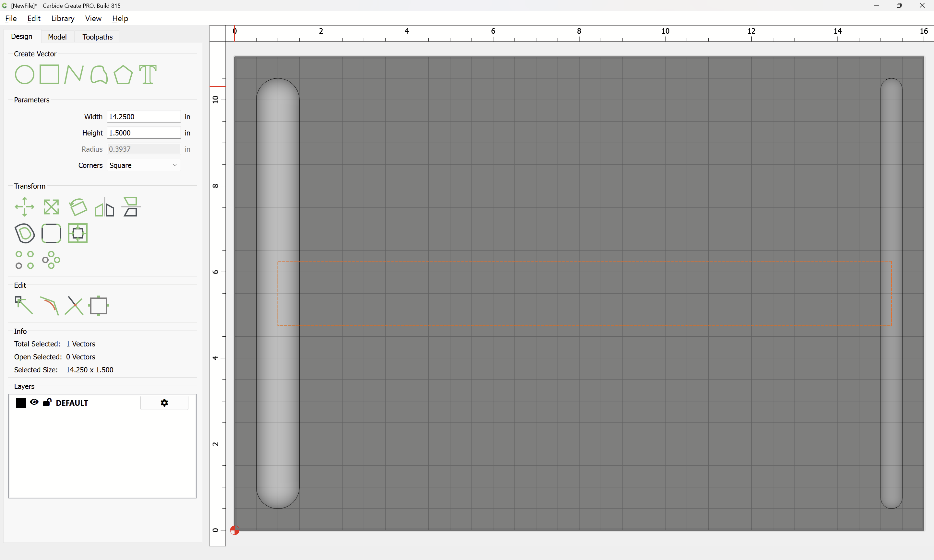Select the Polygon shape tool
934x560 pixels.
(x=123, y=74)
